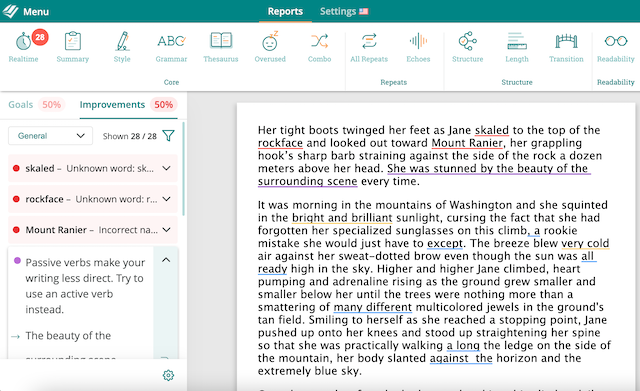Screen dimensions: 640x391
Task: Click the suggestions panel scrollbar
Action: [x=184, y=169]
